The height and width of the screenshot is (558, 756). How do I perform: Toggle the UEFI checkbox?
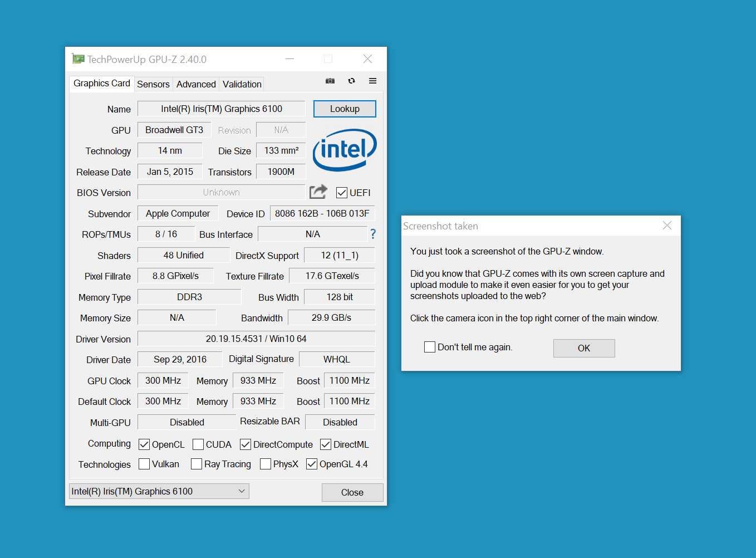point(342,193)
